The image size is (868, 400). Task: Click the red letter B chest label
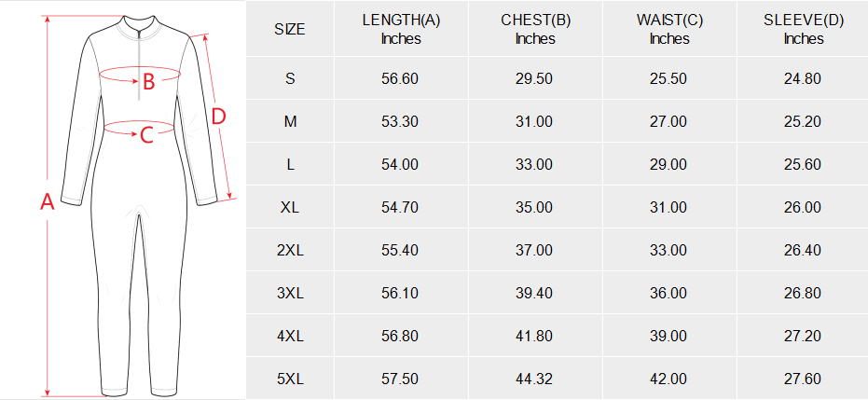tap(148, 84)
